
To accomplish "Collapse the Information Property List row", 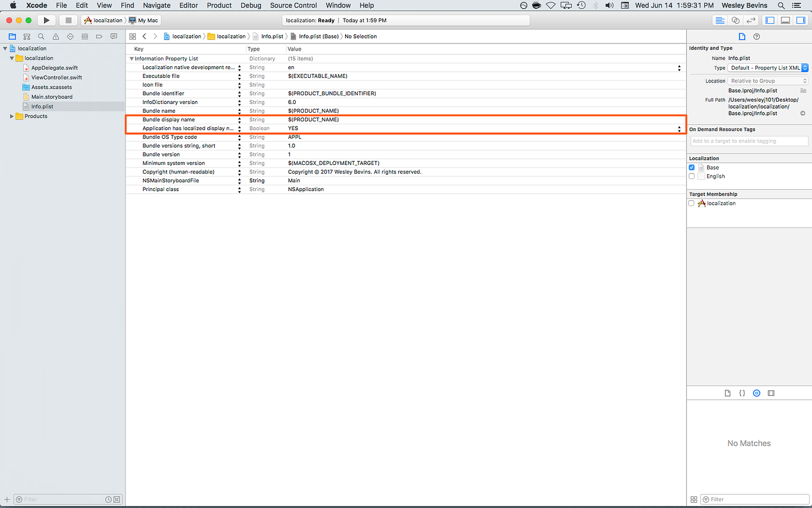I will (x=131, y=58).
